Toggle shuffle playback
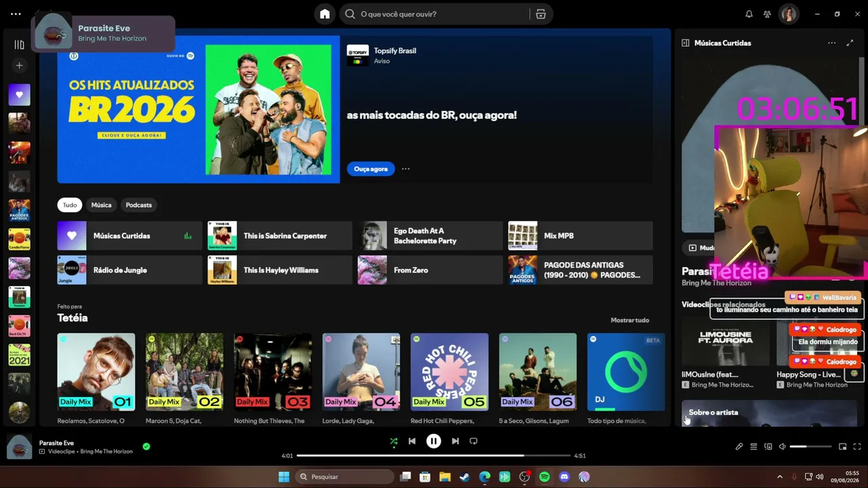 tap(393, 441)
